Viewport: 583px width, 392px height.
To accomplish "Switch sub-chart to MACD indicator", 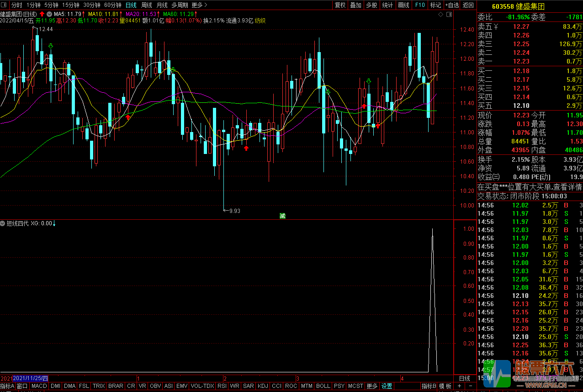I will coord(39,386).
